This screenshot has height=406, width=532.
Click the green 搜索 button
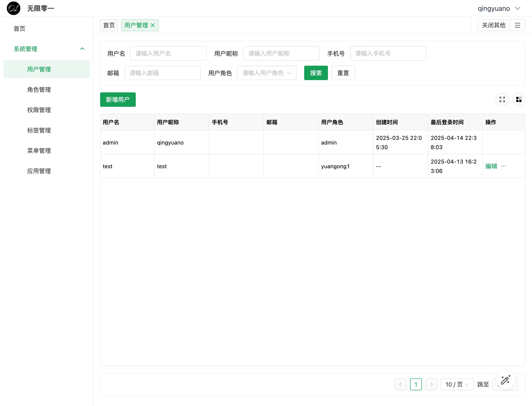pos(316,73)
